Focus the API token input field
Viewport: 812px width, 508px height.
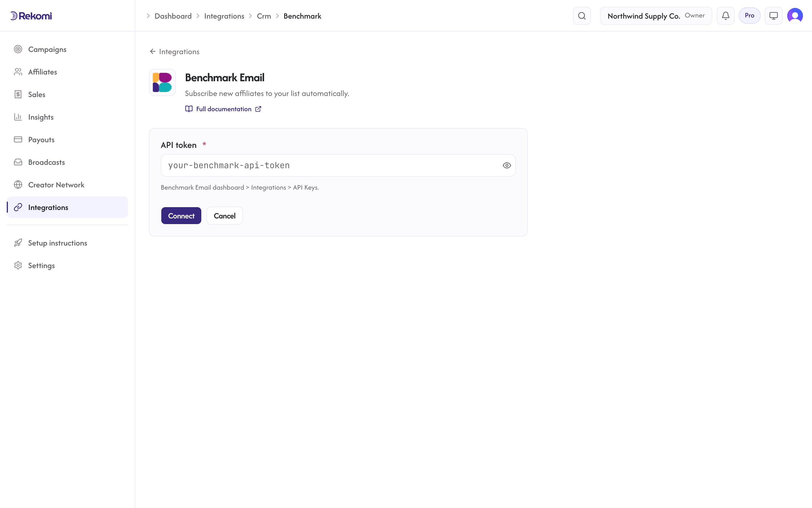coord(338,165)
